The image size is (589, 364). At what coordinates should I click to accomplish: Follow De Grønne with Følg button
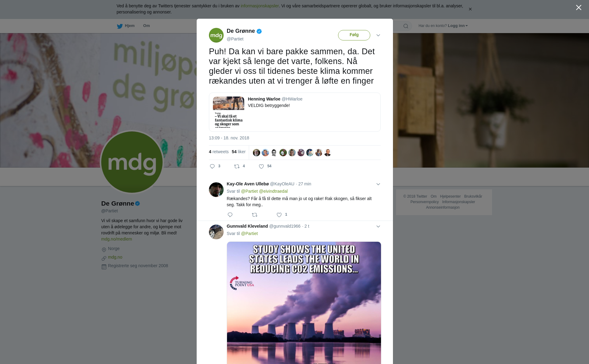click(354, 35)
